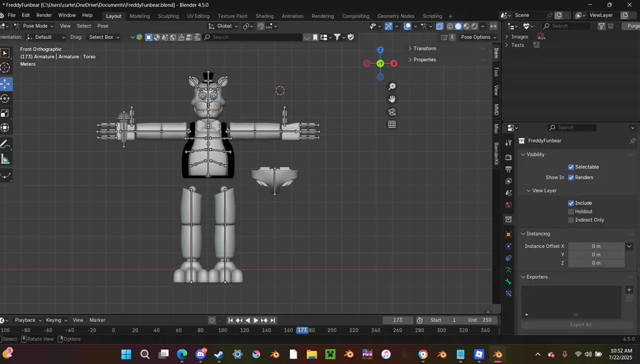Toggle the Renders checkbox
Screen dimensions: 640x364
(x=571, y=178)
